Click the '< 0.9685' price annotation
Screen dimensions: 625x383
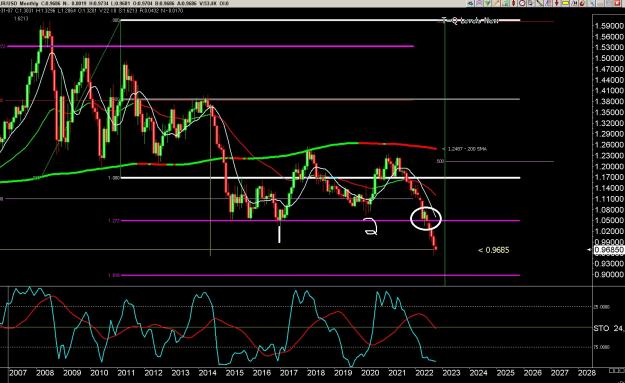pos(493,250)
